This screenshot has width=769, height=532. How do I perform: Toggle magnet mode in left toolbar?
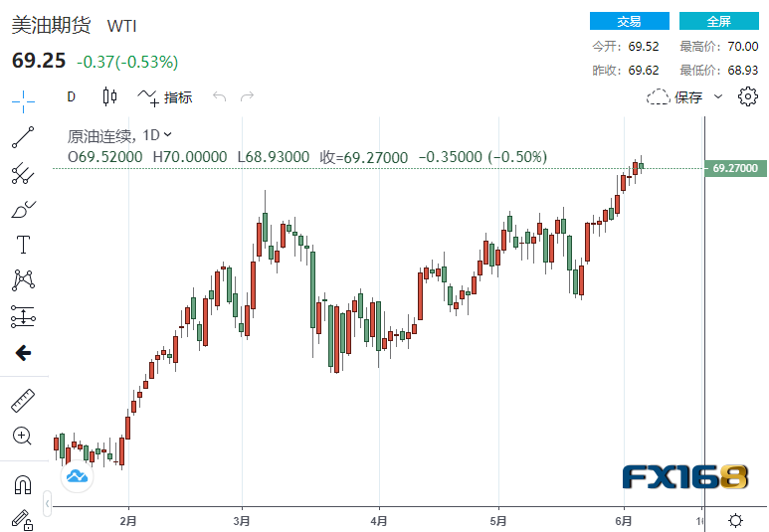22,484
